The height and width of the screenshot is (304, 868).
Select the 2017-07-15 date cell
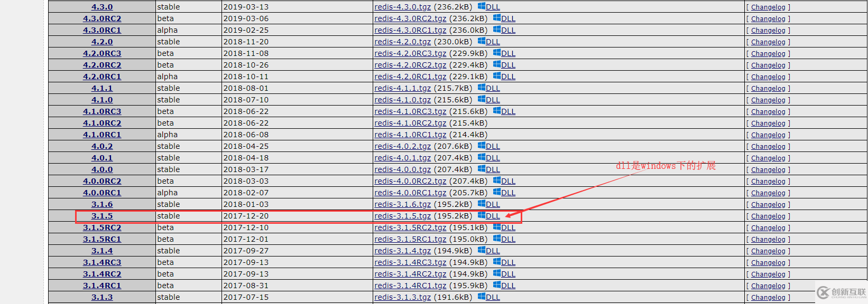(x=297, y=297)
